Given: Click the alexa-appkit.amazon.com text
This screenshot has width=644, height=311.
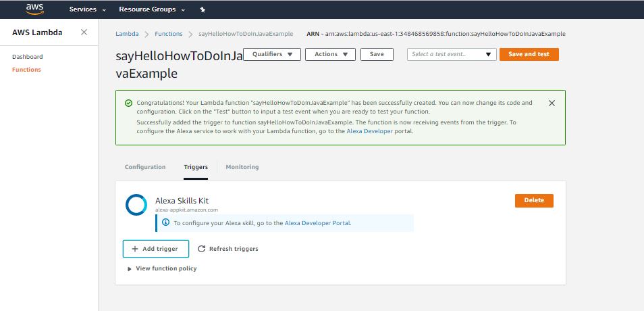Looking at the screenshot, I should [x=186, y=210].
